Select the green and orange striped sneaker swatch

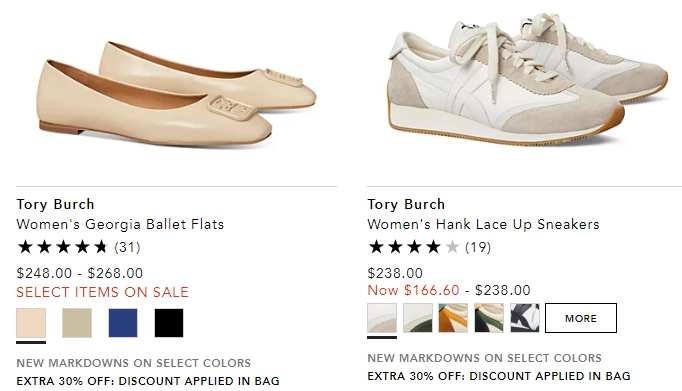(x=489, y=318)
